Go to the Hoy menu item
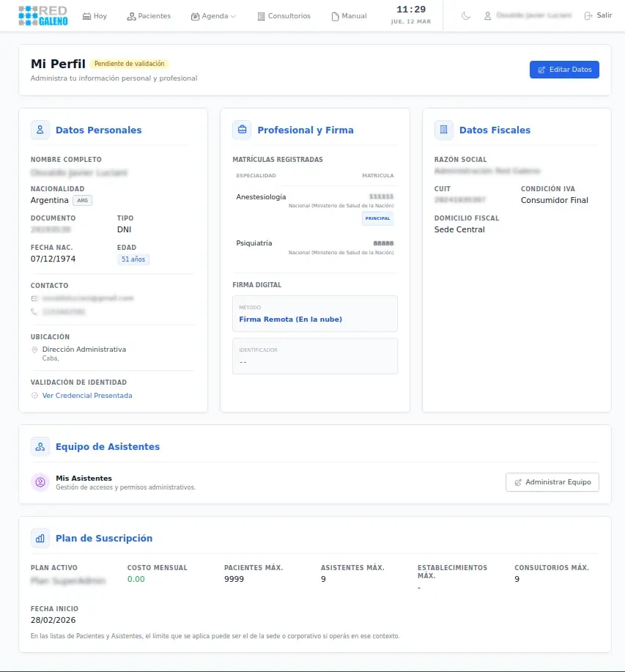Viewport: 625px width, 672px height. tap(95, 16)
